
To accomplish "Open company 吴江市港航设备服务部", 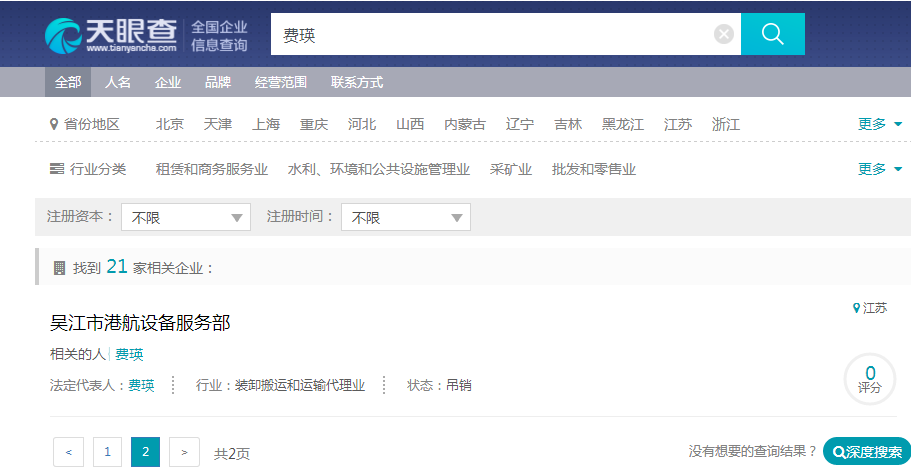I will pyautogui.click(x=140, y=323).
